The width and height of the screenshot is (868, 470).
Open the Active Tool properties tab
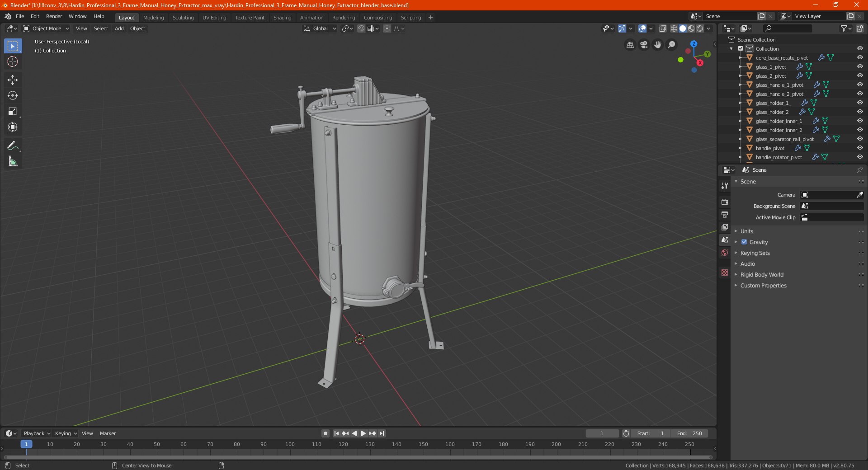pyautogui.click(x=725, y=185)
